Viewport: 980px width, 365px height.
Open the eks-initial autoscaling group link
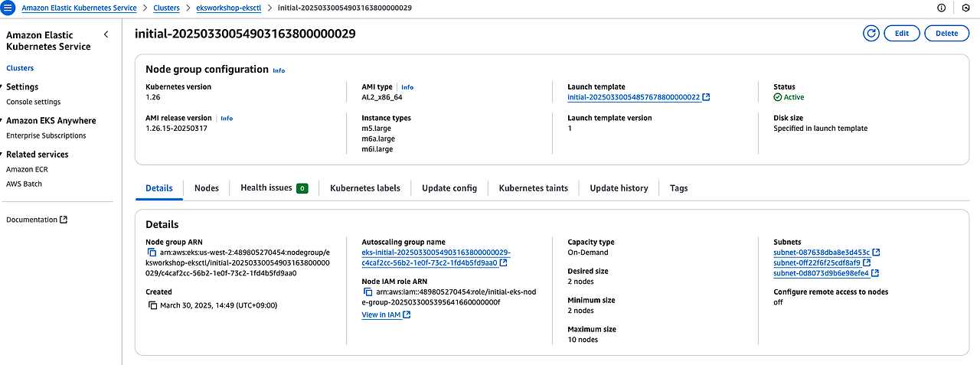[x=436, y=257]
